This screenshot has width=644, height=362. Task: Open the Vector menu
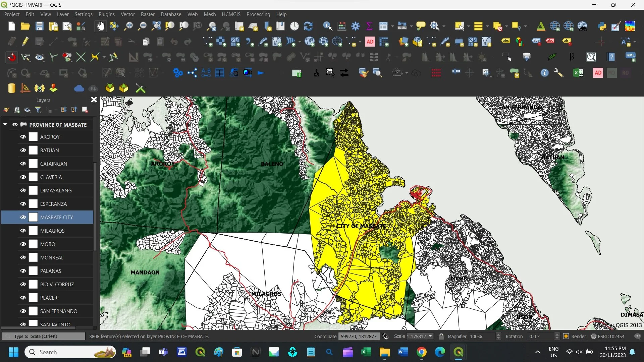pyautogui.click(x=127, y=14)
